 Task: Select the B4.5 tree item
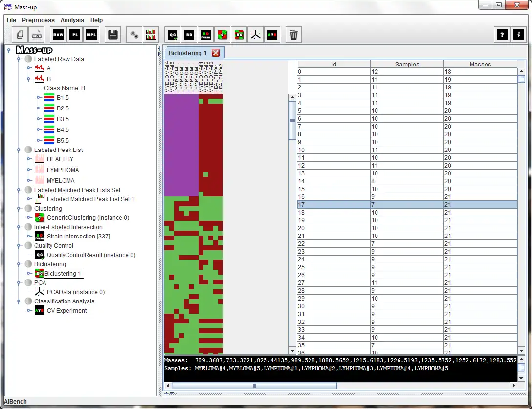(x=63, y=130)
